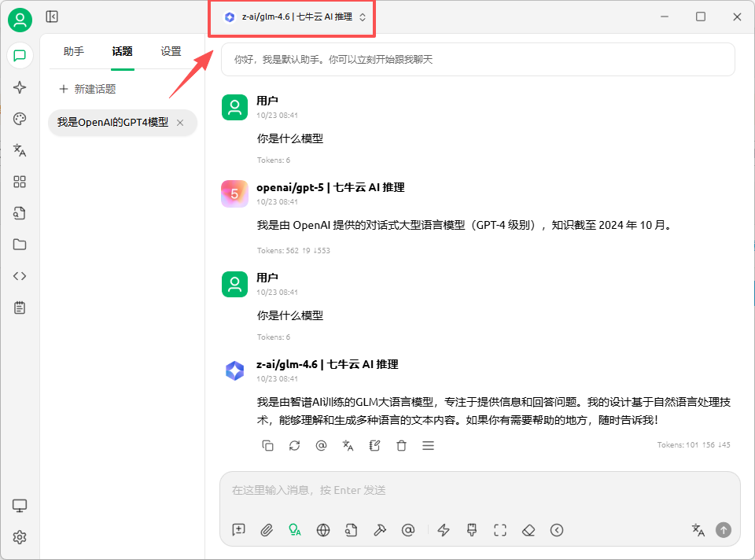Toggle the green reasoning lightbulb icon in input bar
Screen dimensions: 755x560
294,530
